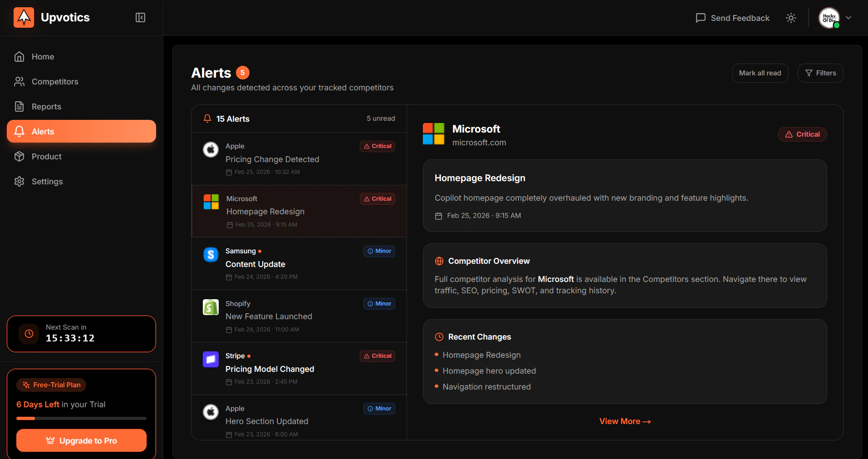Viewport: 868px width, 459px height.
Task: Toggle light mode with the sun icon
Action: [x=790, y=18]
